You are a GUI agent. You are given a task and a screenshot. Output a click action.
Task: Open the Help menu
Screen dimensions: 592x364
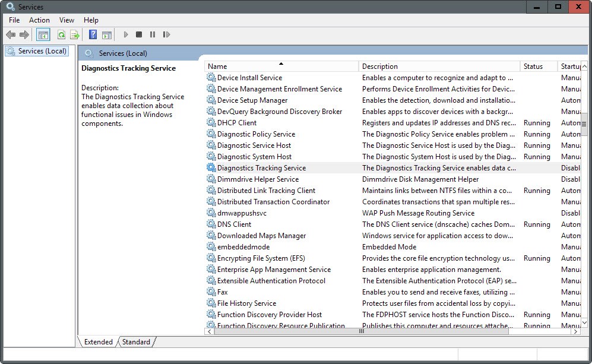91,20
